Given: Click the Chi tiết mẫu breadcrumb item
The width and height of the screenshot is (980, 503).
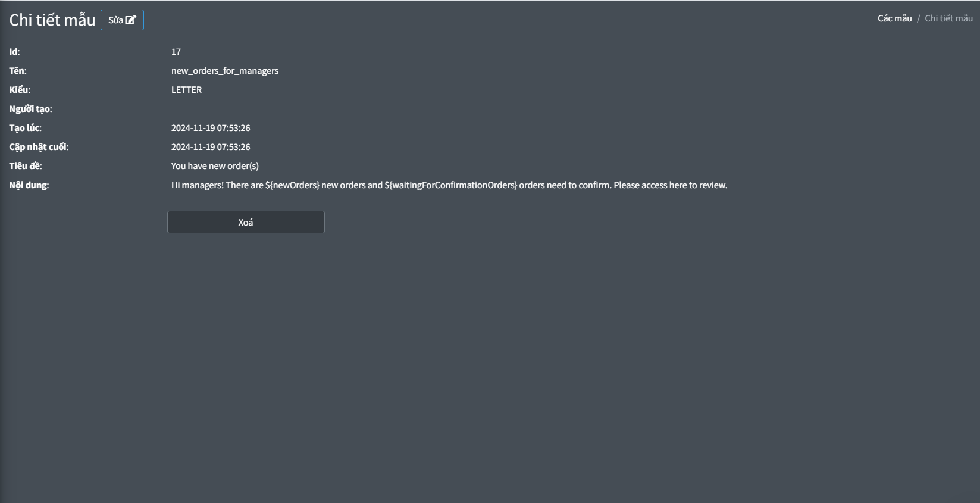Looking at the screenshot, I should [948, 18].
